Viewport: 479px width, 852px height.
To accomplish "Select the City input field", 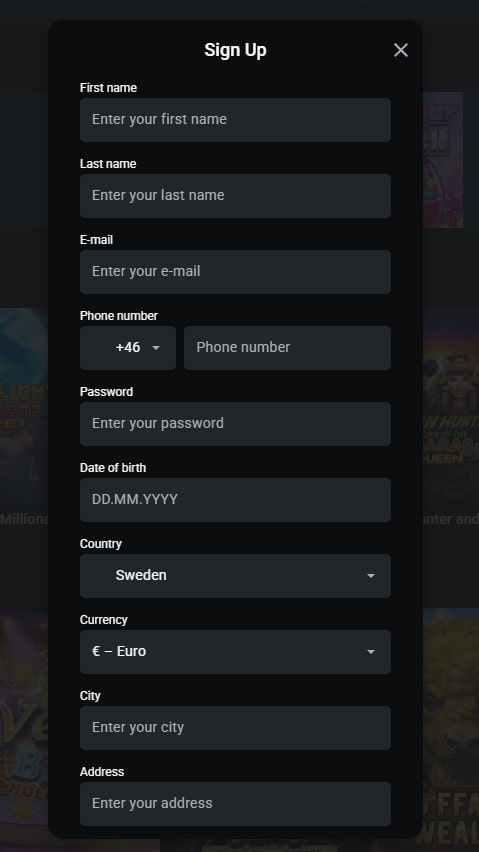I will (x=235, y=728).
